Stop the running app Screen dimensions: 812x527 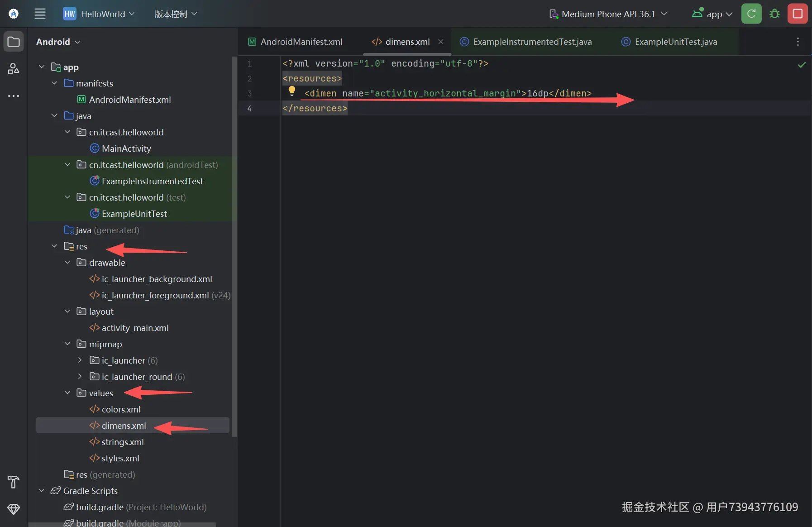(798, 14)
